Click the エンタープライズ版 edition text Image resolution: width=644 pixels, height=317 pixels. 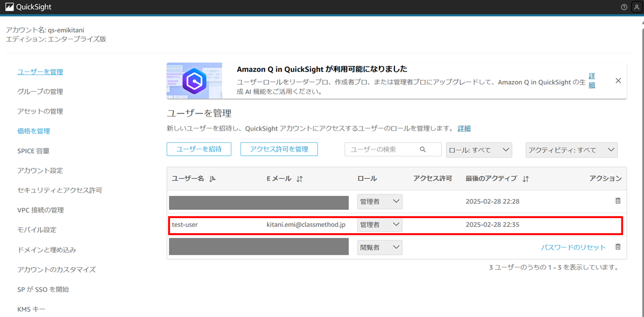[77, 39]
